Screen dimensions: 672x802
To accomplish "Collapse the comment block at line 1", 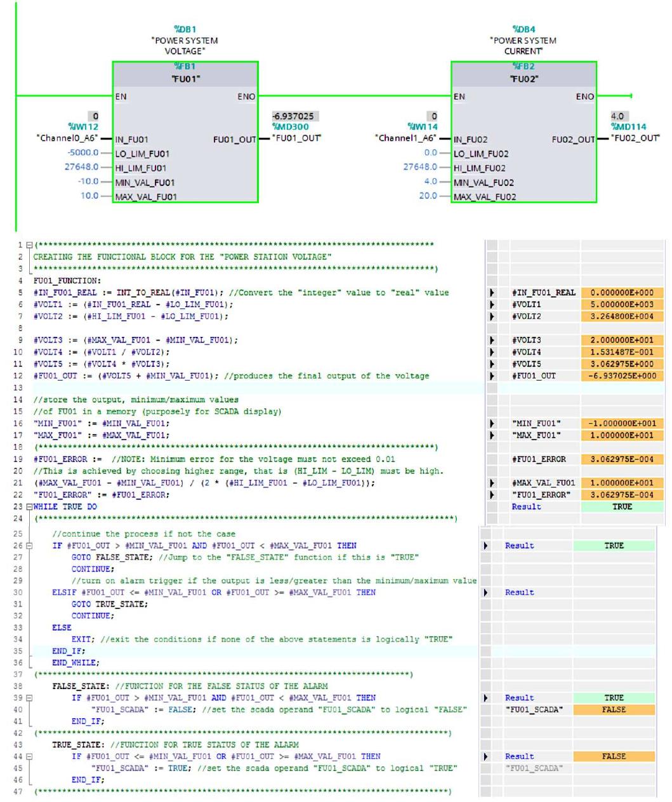I will (x=29, y=245).
